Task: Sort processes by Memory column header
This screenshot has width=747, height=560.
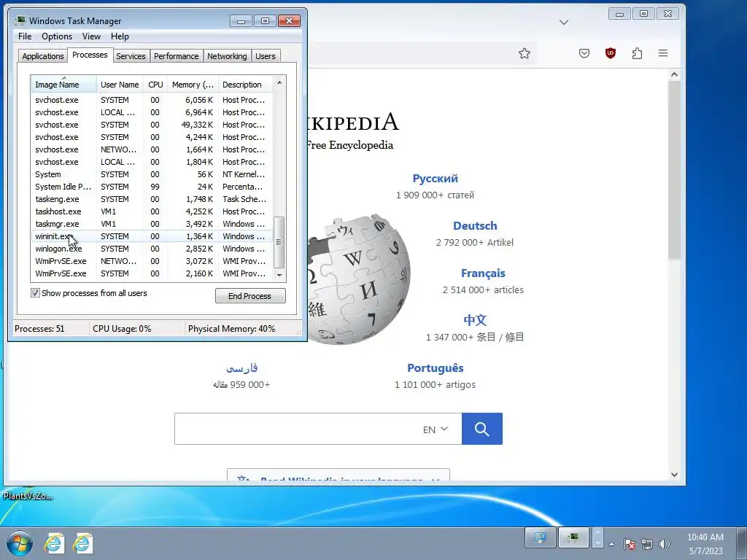Action: tap(193, 85)
